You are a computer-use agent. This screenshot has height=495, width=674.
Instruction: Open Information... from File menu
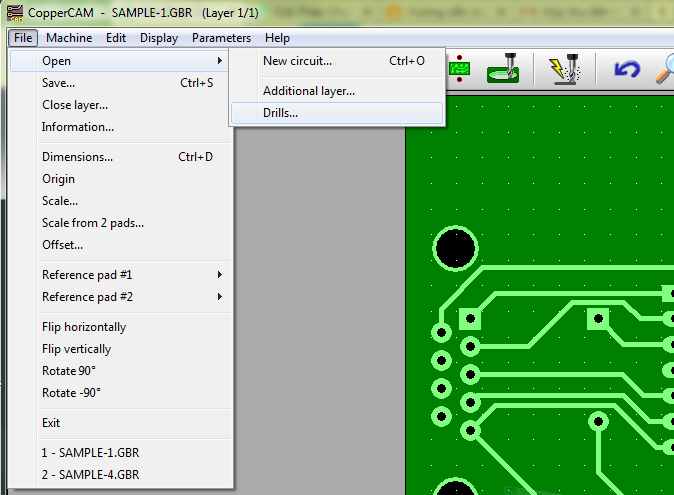tap(120, 127)
